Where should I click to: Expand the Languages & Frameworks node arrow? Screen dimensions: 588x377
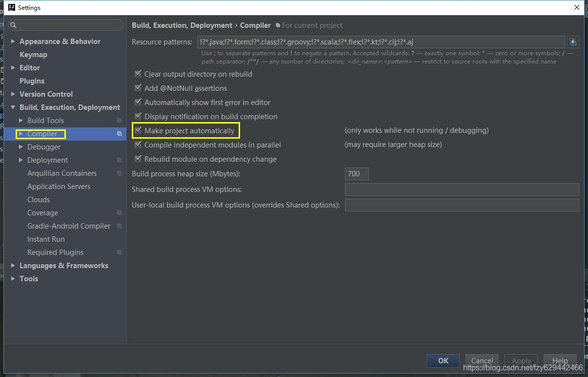[x=13, y=266]
